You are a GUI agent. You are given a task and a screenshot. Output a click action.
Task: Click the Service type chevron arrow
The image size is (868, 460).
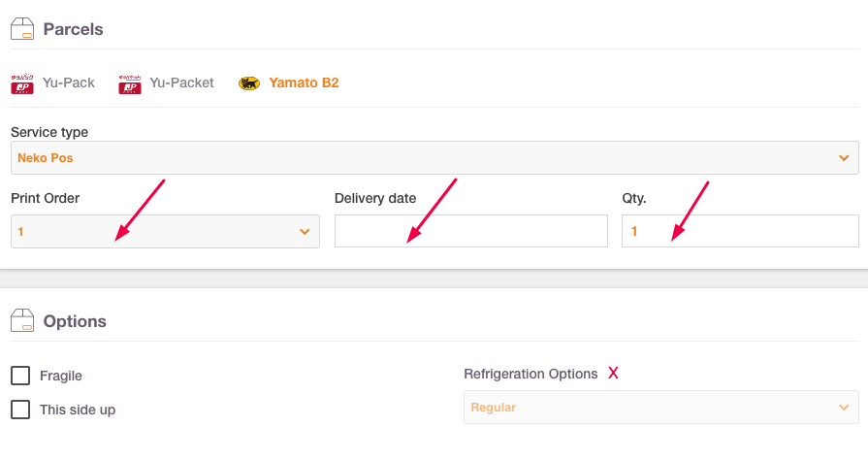[x=844, y=158]
